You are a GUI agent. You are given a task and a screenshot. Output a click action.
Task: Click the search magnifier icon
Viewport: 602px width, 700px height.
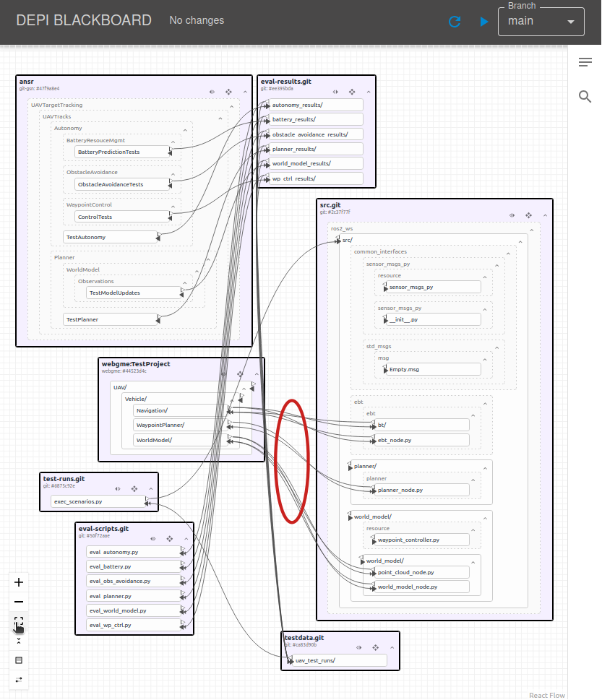pos(585,96)
